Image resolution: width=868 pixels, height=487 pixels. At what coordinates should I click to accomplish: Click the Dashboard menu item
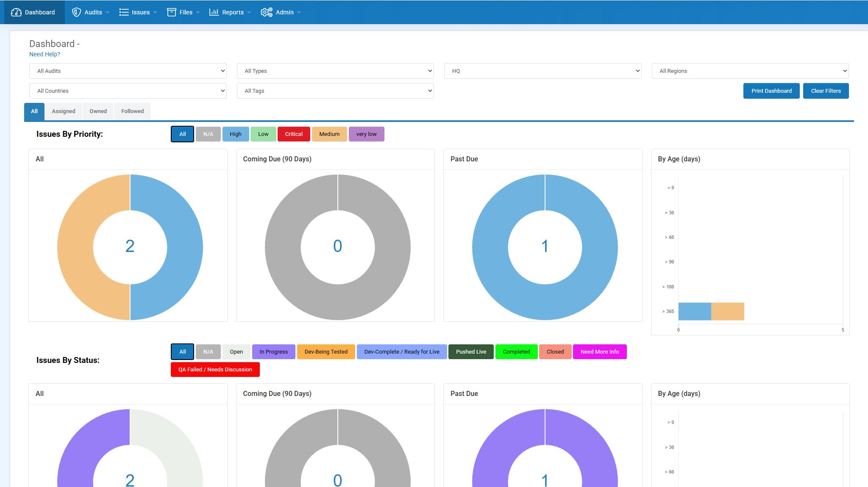point(34,12)
